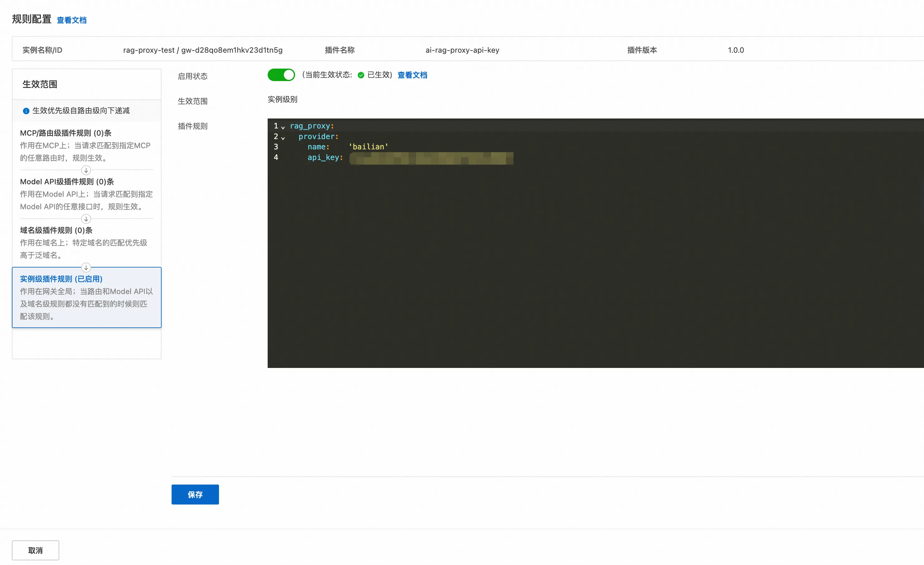Select MCP/路由级插件规则 (0)条 scope
This screenshot has height=565, width=924.
pyautogui.click(x=87, y=145)
